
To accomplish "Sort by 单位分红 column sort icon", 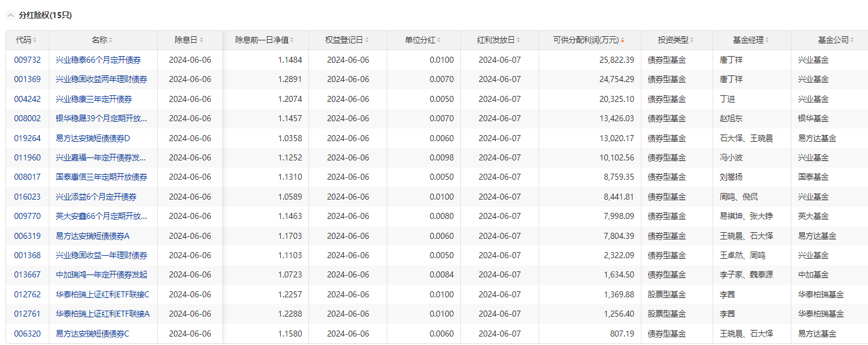I will click(440, 40).
